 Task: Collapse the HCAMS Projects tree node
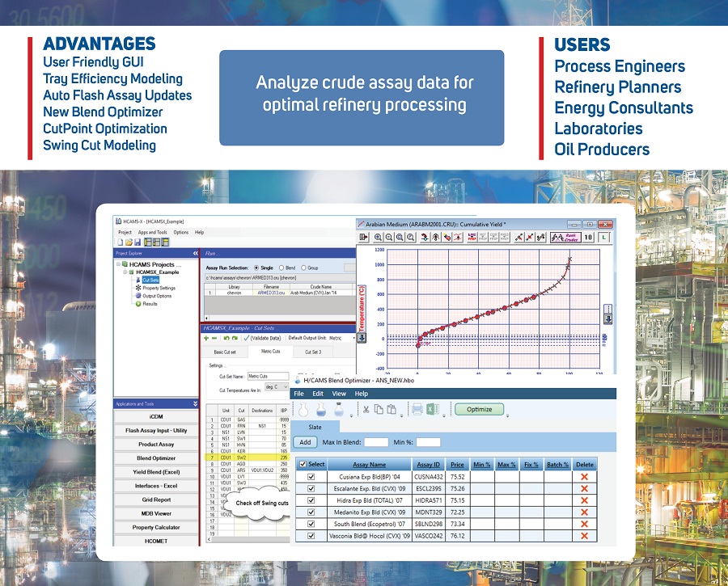118,264
